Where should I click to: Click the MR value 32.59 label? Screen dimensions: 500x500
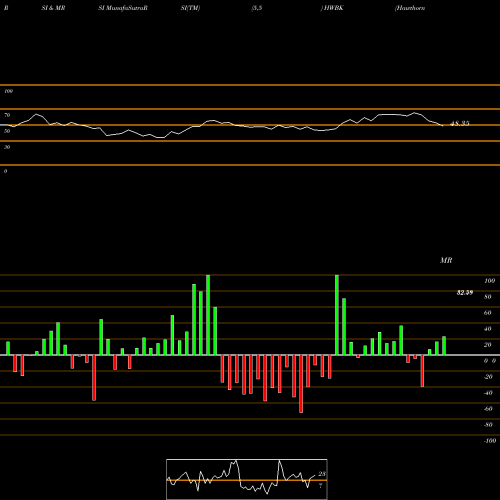[465, 293]
